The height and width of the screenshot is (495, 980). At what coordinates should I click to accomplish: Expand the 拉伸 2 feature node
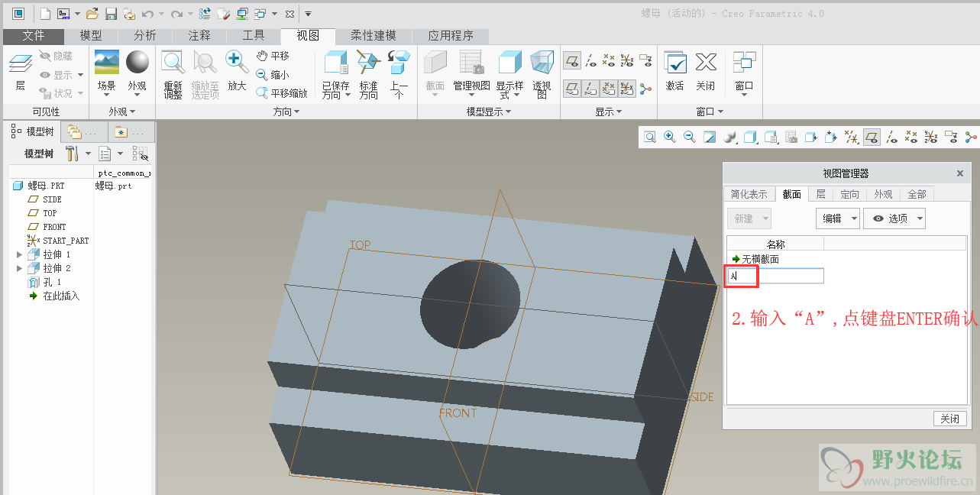coord(20,268)
